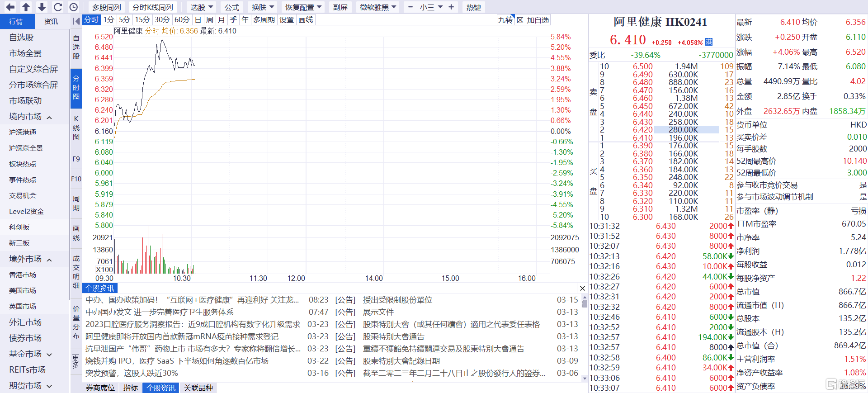Select the 1分 period tab
Viewport: 868px width, 393px height.
108,19
